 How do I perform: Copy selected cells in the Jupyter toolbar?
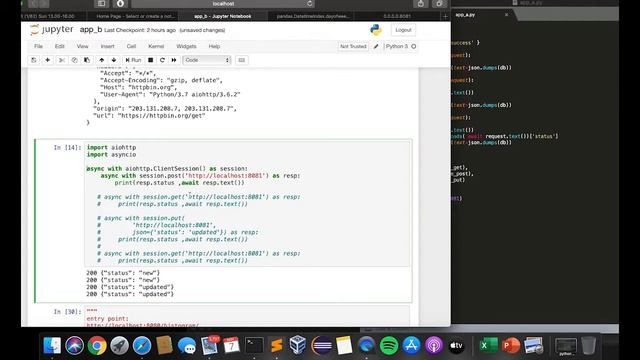[74, 60]
